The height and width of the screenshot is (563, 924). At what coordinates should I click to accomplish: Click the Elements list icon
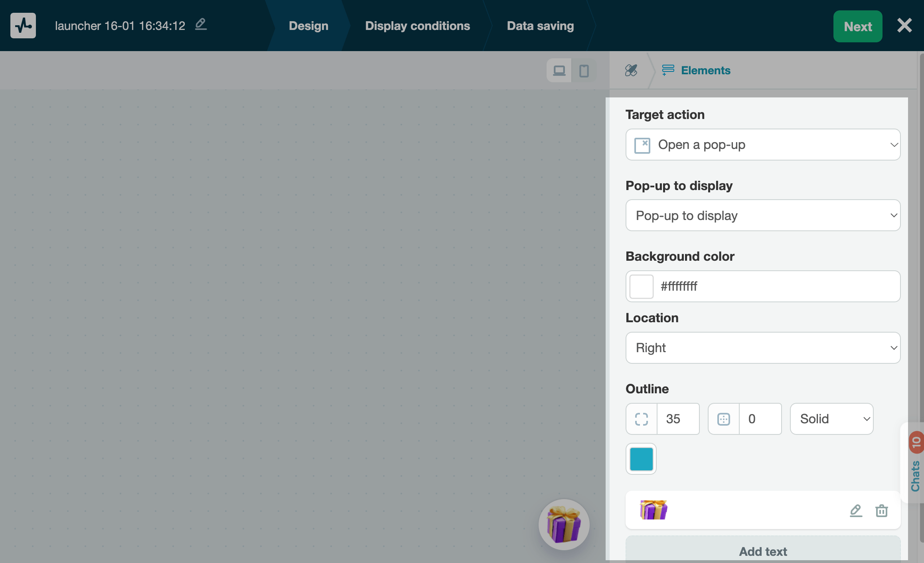tap(668, 70)
